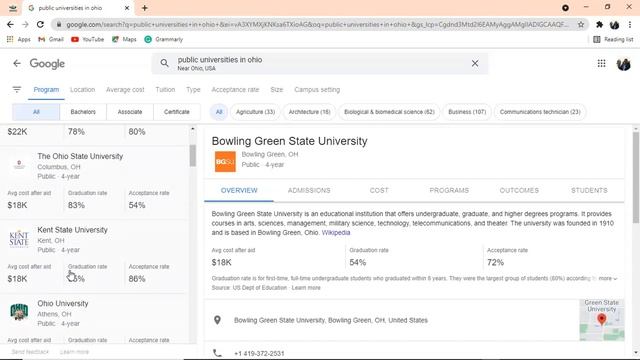Open the Google apps grid
The image size is (640, 360).
601,63
